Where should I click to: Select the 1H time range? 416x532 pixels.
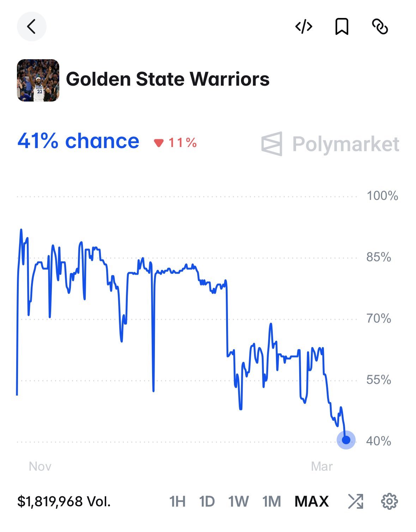coord(177,501)
